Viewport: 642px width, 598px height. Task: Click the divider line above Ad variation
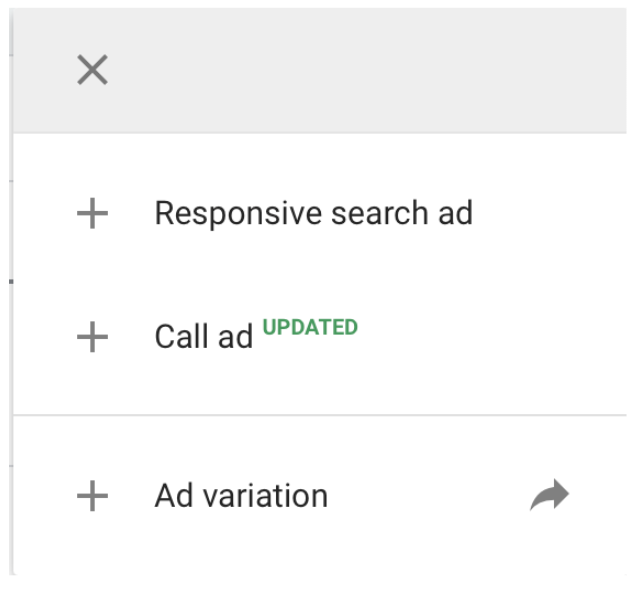pyautogui.click(x=320, y=414)
